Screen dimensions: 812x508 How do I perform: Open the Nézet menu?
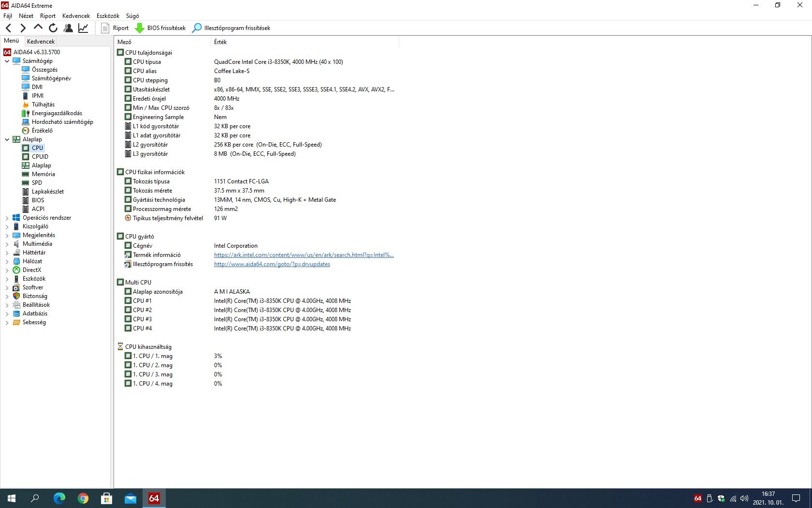(26, 16)
